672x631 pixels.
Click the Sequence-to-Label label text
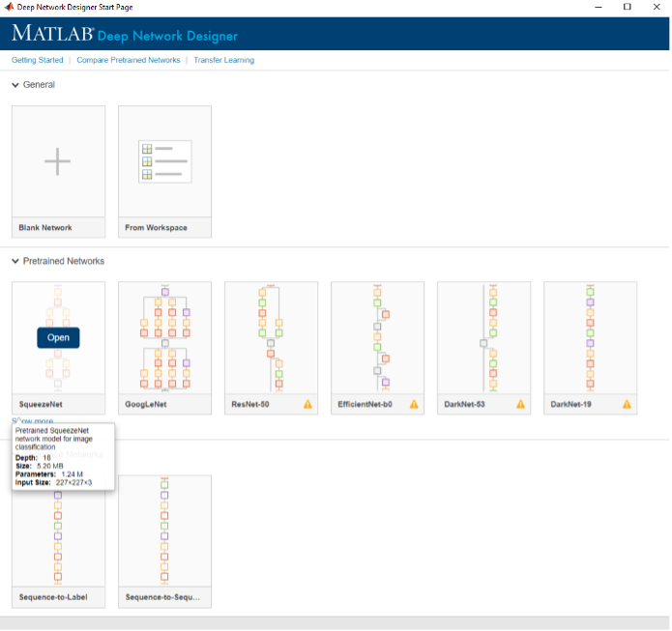(53, 597)
